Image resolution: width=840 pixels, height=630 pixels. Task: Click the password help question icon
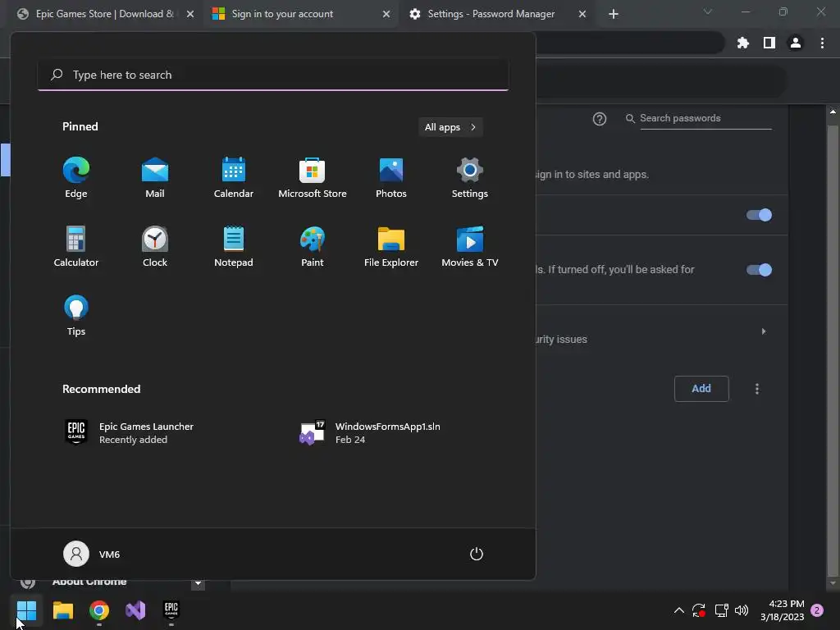tap(600, 119)
